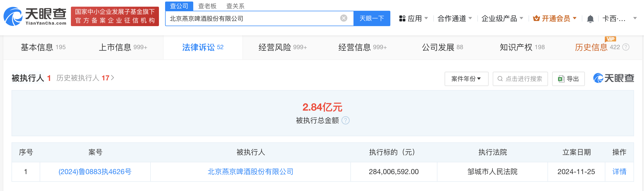Click the 邹城市人民法院 cell

(492, 172)
